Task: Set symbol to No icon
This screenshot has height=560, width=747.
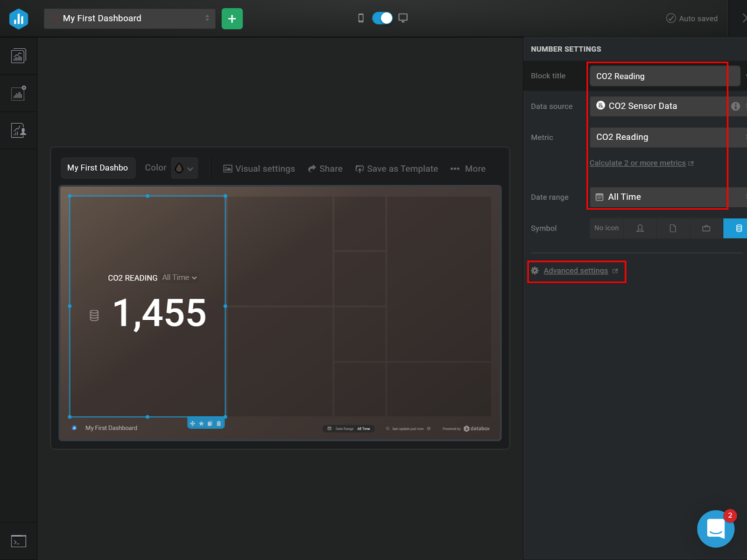Action: 606,228
